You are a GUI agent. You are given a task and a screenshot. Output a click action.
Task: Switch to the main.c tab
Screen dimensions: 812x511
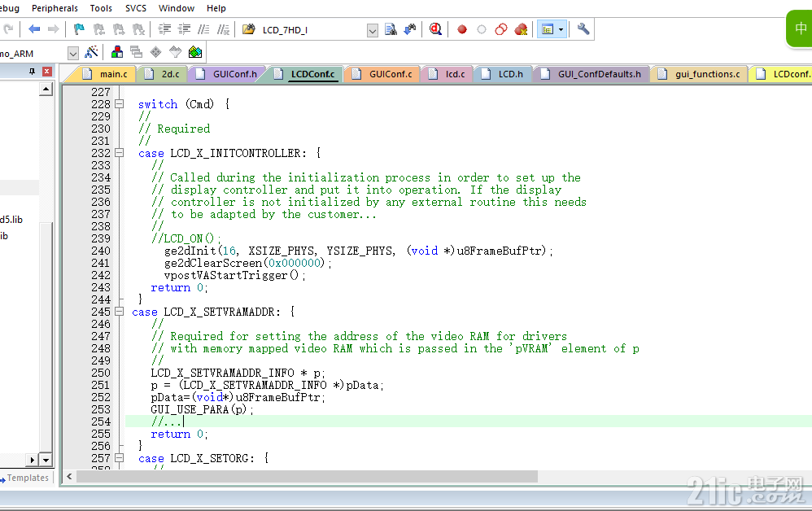pyautogui.click(x=106, y=74)
